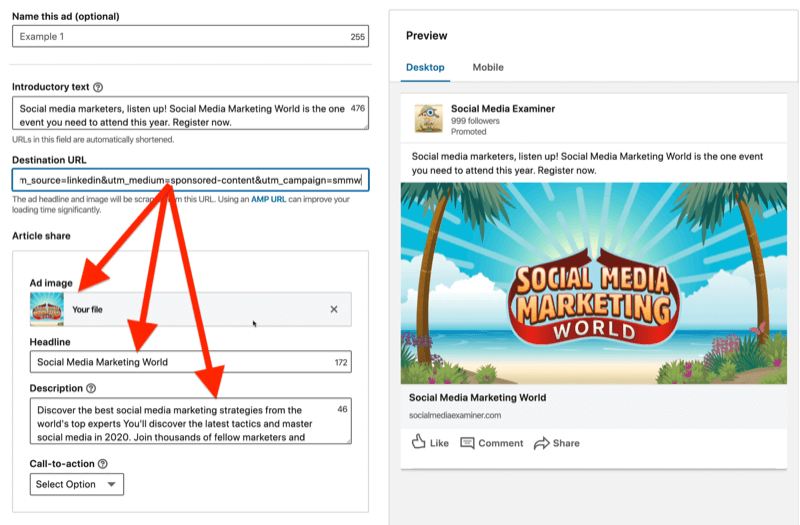Click the preview introductory text paragraph
The image size is (800, 525).
(x=587, y=163)
